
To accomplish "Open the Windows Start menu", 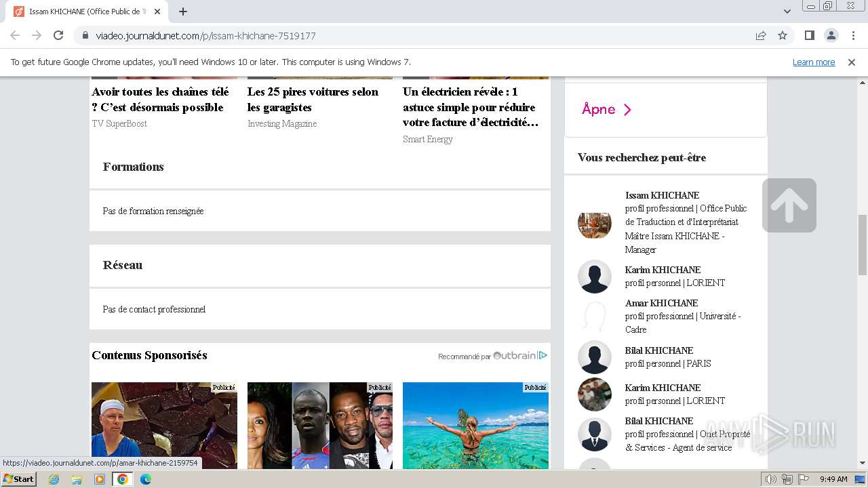I will click(x=18, y=479).
